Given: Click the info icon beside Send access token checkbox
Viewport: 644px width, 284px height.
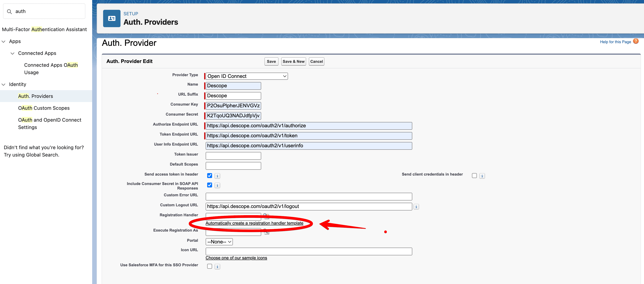Looking at the screenshot, I should coord(217,176).
